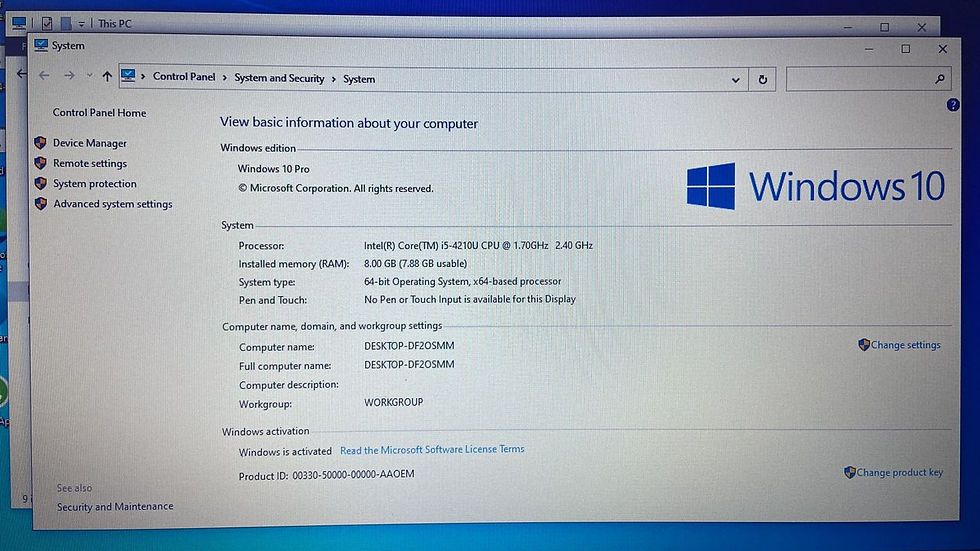
Task: Open Help with the question mark icon
Action: point(952,105)
